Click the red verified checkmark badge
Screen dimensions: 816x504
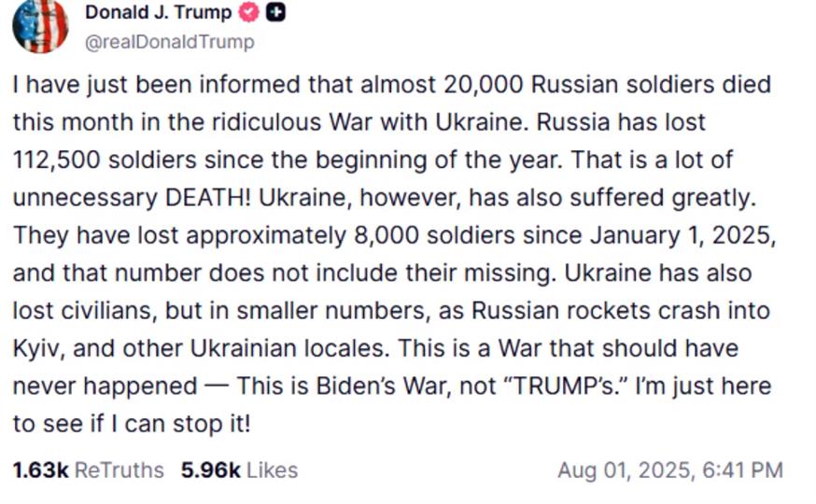[x=249, y=13]
